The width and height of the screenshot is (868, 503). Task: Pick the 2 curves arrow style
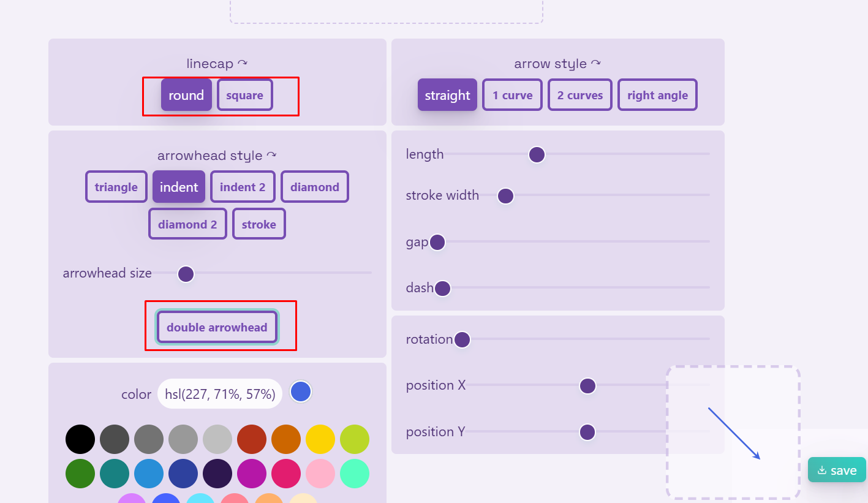(x=579, y=95)
